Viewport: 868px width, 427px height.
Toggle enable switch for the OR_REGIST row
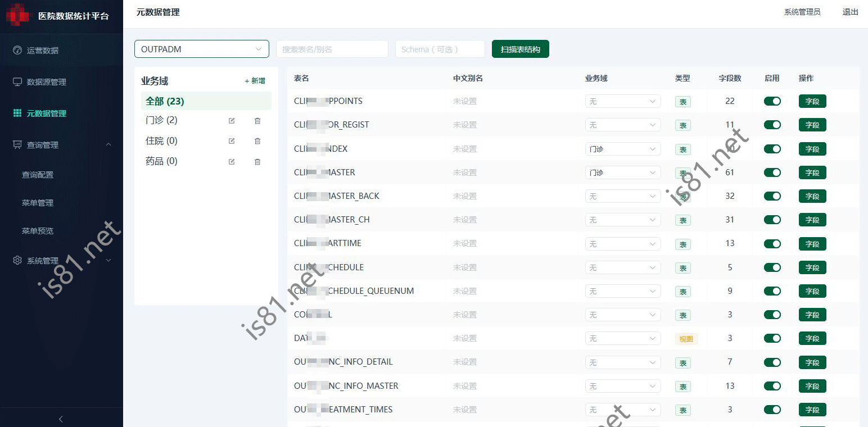[772, 125]
